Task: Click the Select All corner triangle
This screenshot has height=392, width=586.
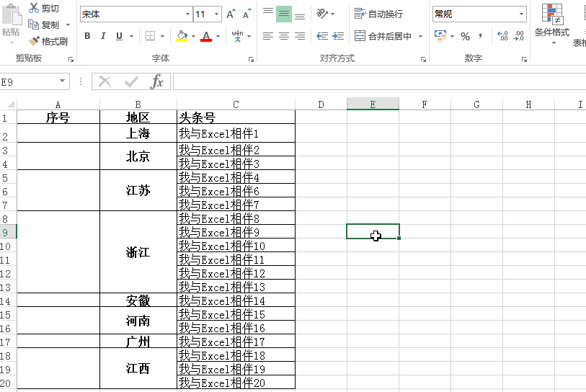Action: pos(11,104)
